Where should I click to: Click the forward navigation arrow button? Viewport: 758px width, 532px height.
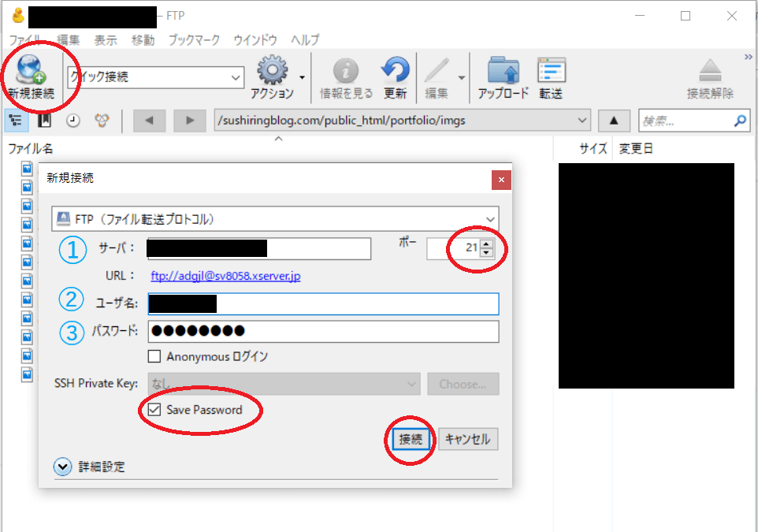coord(190,121)
